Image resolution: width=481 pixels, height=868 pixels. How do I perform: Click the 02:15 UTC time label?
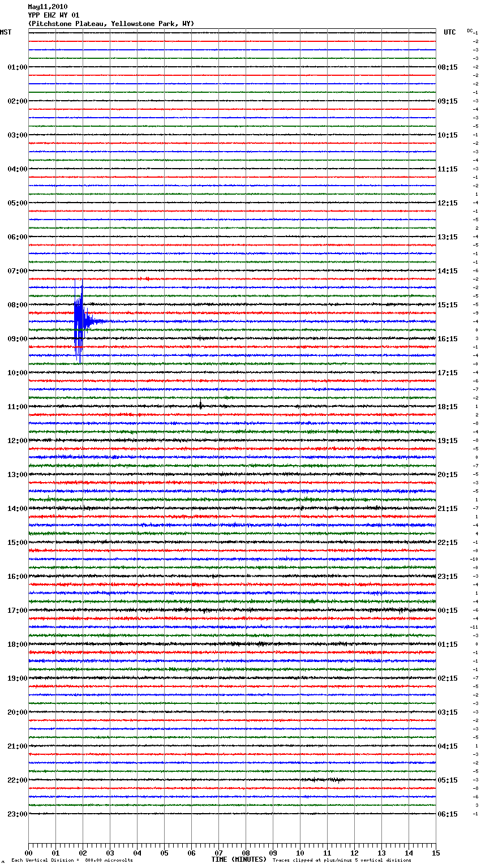[x=448, y=678]
